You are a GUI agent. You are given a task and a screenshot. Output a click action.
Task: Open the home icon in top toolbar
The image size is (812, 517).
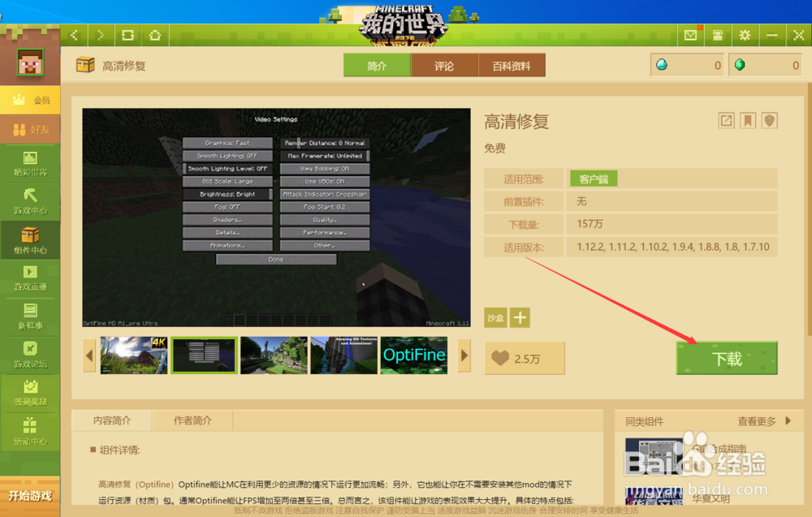(x=155, y=35)
